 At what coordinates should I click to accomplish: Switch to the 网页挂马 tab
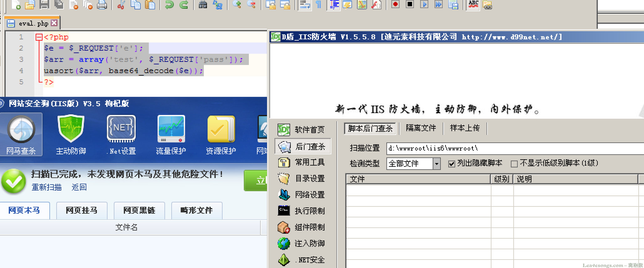click(x=82, y=210)
